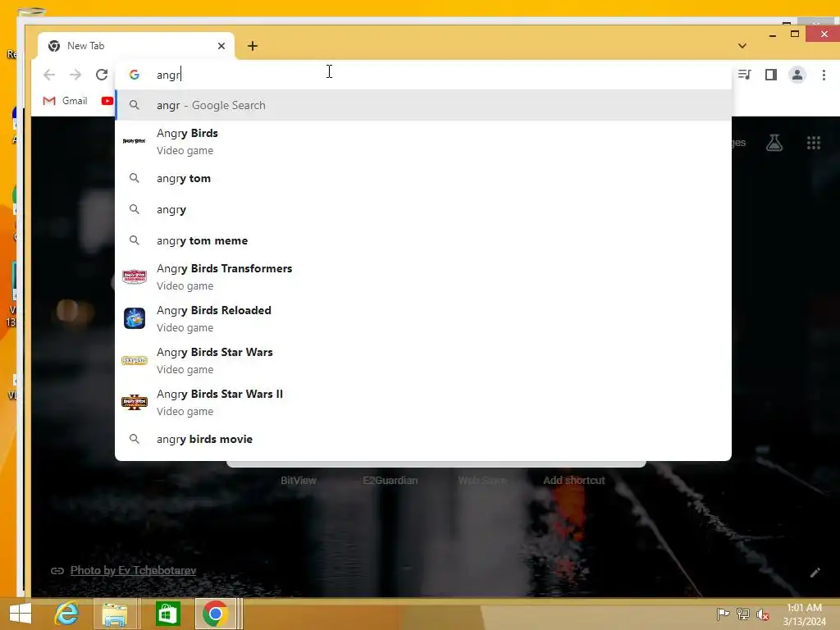The width and height of the screenshot is (840, 630).
Task: Click the customize page pencil icon
Action: coord(815,573)
